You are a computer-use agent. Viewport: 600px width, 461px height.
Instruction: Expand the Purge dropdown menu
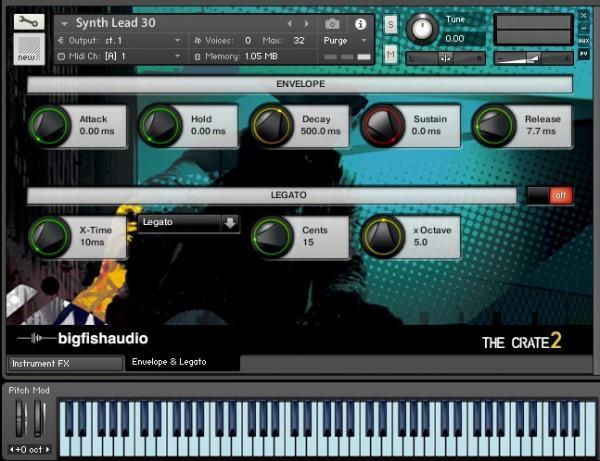[364, 41]
